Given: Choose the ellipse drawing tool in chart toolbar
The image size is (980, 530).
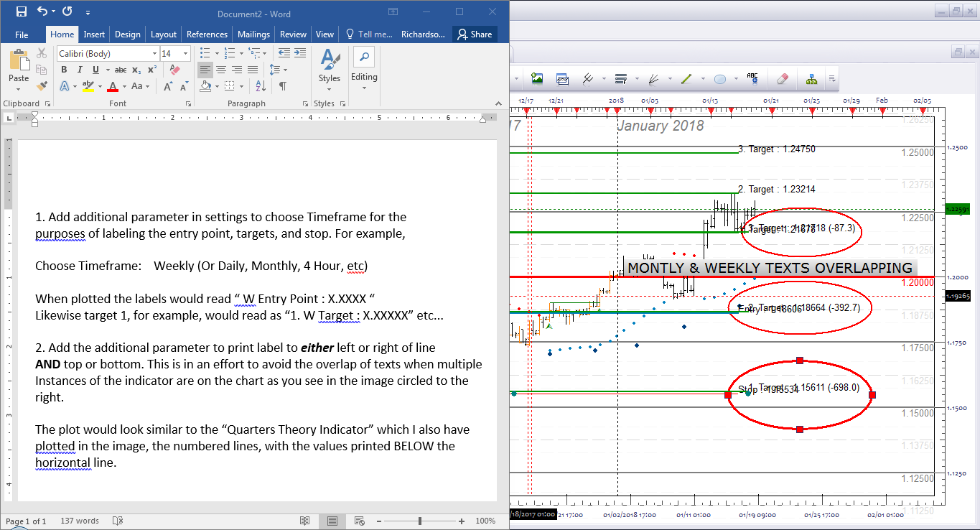Looking at the screenshot, I should (x=720, y=78).
